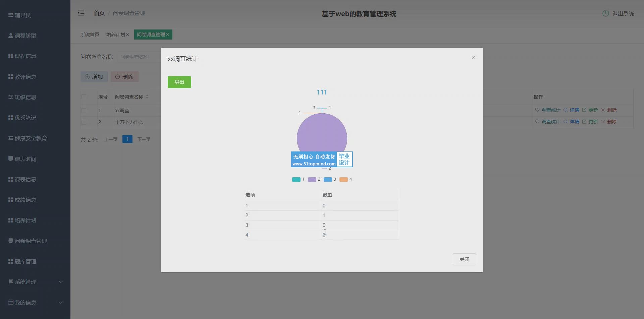Open 教评信息 in the sidebar
Image resolution: width=644 pixels, height=319 pixels.
tap(35, 77)
